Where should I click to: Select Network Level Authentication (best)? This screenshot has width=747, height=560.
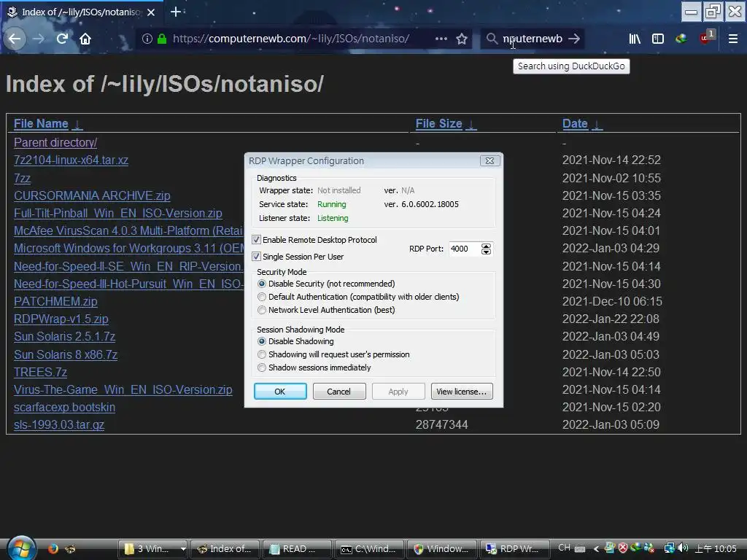click(262, 310)
